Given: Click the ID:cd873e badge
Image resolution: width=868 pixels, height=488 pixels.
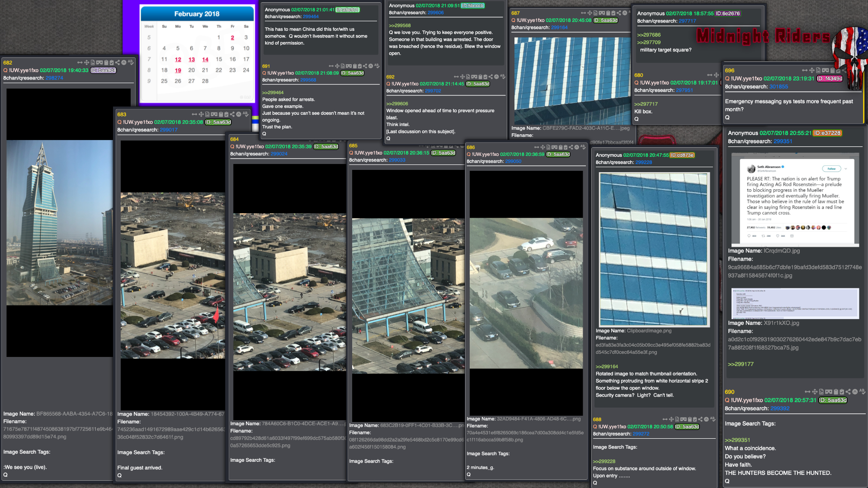Looking at the screenshot, I should (x=682, y=155).
